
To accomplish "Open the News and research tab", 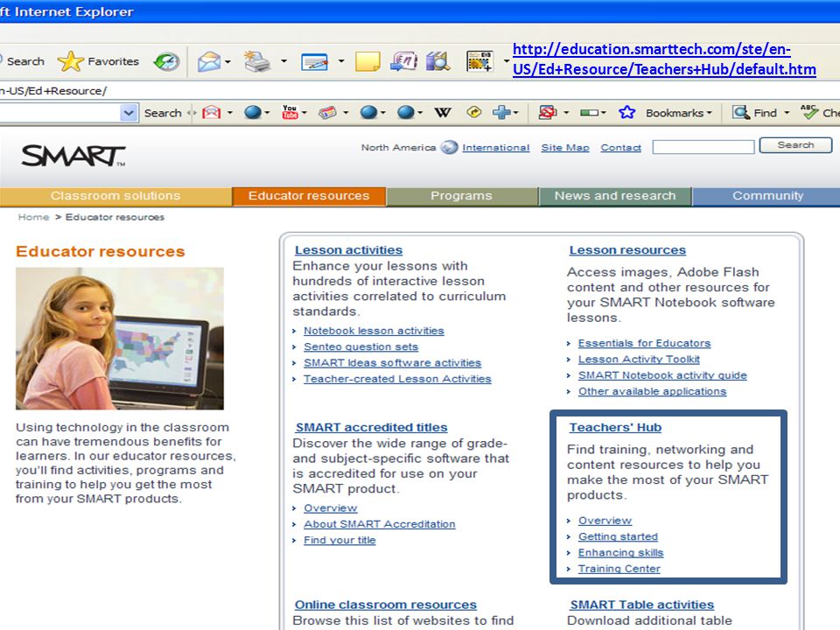I will click(x=615, y=196).
